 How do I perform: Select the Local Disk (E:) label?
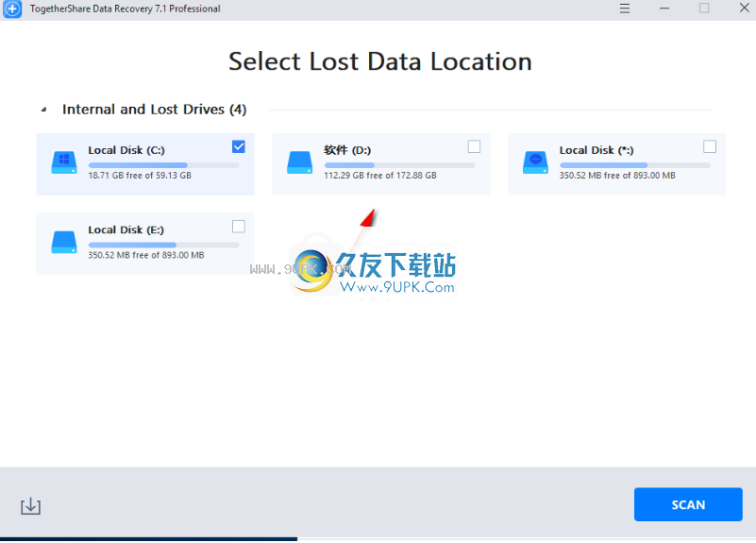[126, 230]
